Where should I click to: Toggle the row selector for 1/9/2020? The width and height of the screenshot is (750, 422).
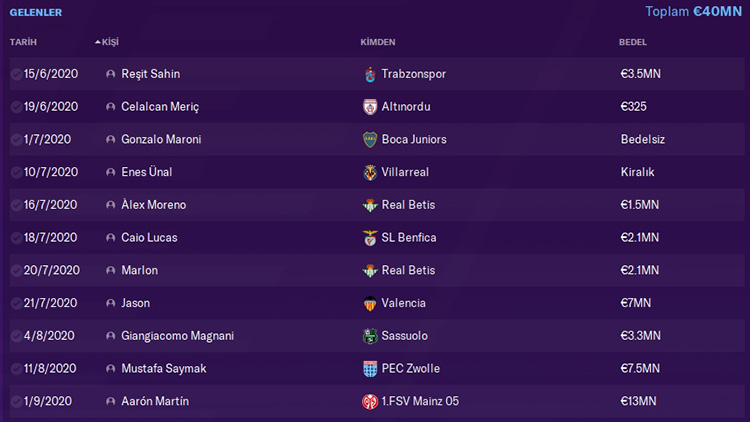pyautogui.click(x=16, y=401)
